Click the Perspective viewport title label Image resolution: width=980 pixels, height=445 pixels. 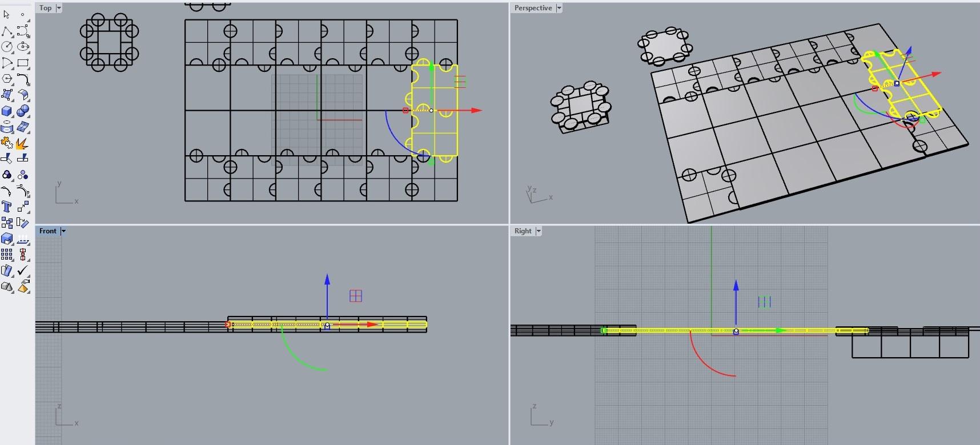pyautogui.click(x=533, y=8)
